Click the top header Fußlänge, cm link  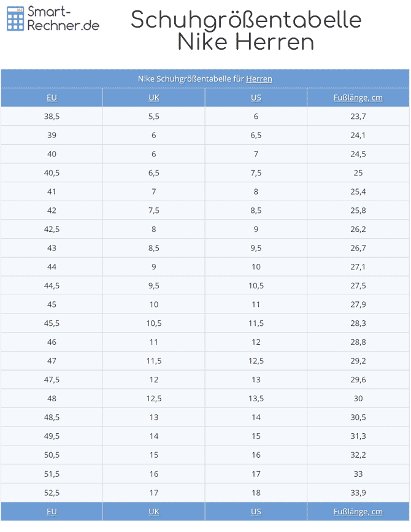[x=358, y=98]
